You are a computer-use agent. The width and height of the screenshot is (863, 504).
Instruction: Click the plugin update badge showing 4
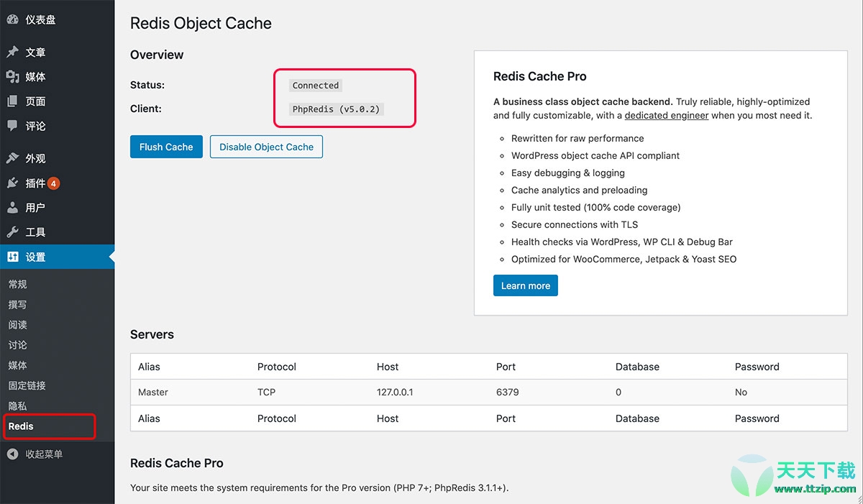coord(54,183)
